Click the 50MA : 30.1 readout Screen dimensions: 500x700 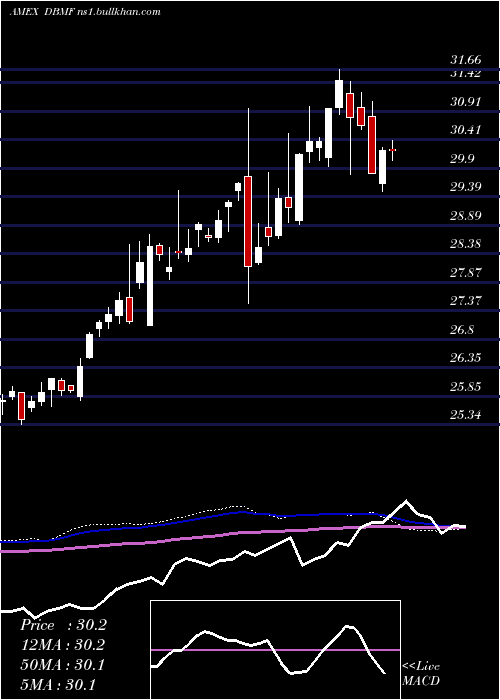pyautogui.click(x=62, y=665)
